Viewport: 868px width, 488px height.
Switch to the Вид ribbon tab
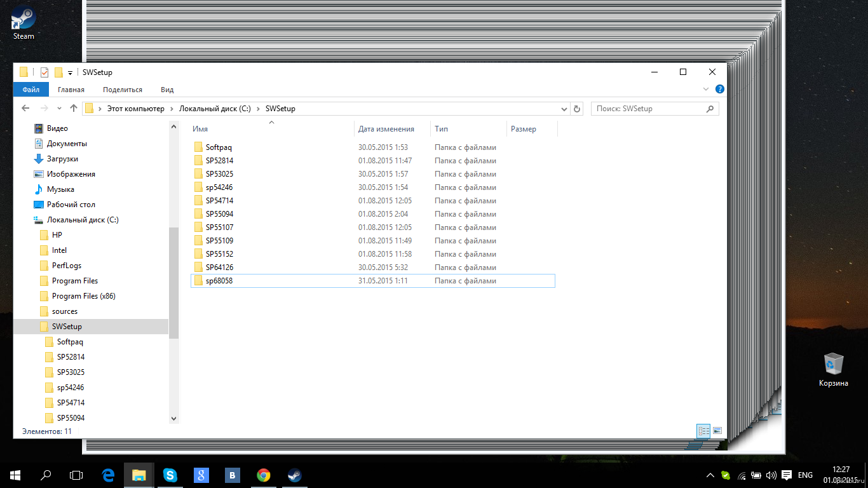[167, 90]
